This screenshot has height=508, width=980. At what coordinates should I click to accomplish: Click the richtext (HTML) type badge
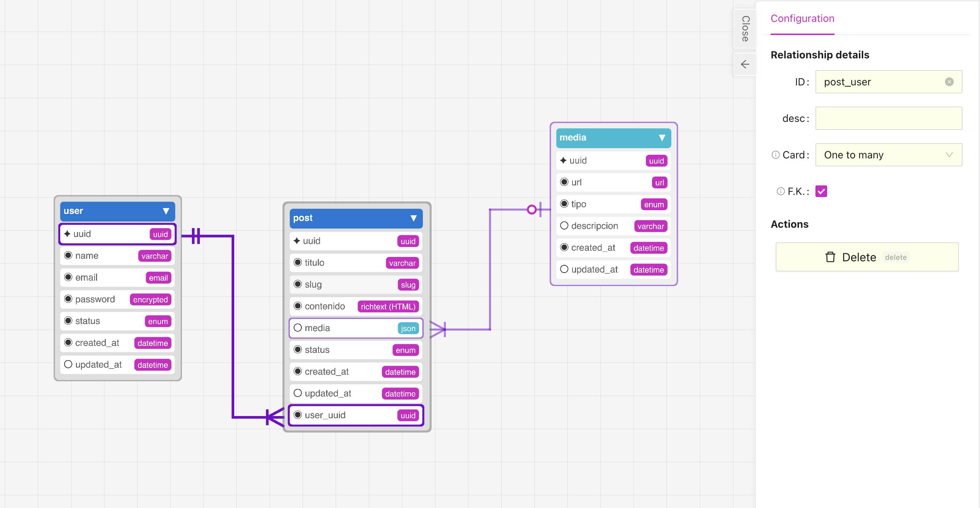click(x=388, y=307)
